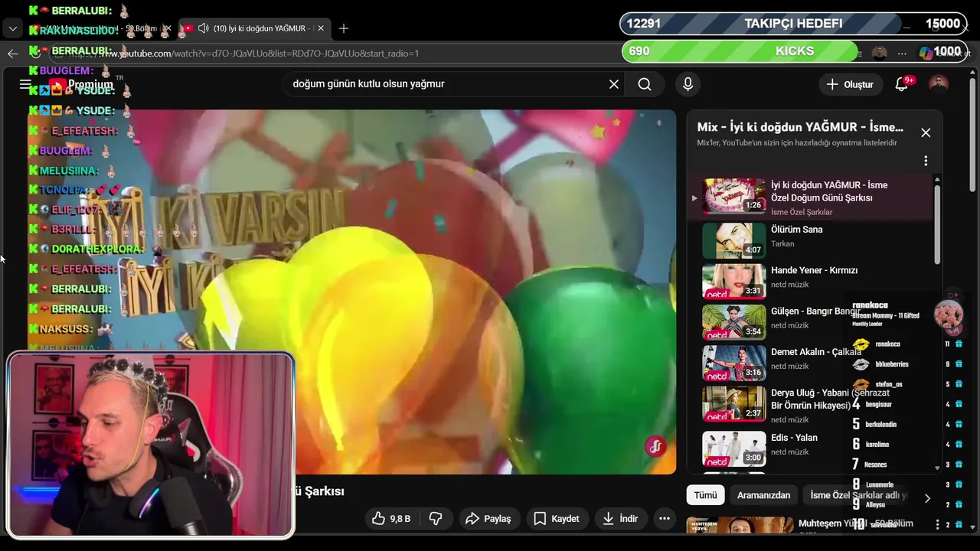Image resolution: width=980 pixels, height=551 pixels.
Task: Open Edis - Yalan thumbnail
Action: pos(733,448)
